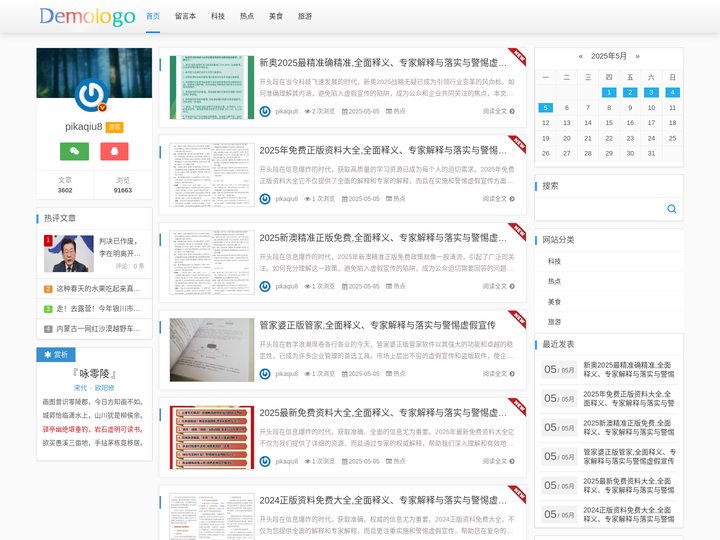The width and height of the screenshot is (720, 540).
Task: Open recent post 管家婆正版管家
Action: click(629, 456)
